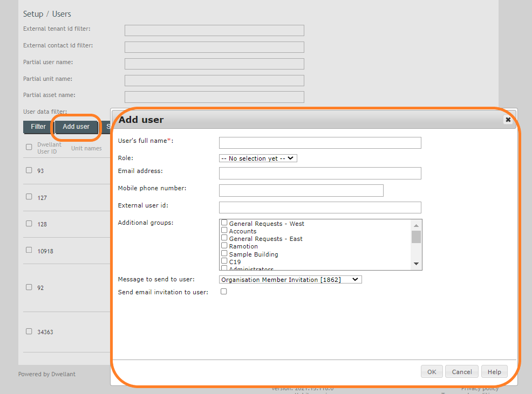Image resolution: width=532 pixels, height=394 pixels.
Task: Open the Role selection dropdown
Action: click(x=257, y=158)
